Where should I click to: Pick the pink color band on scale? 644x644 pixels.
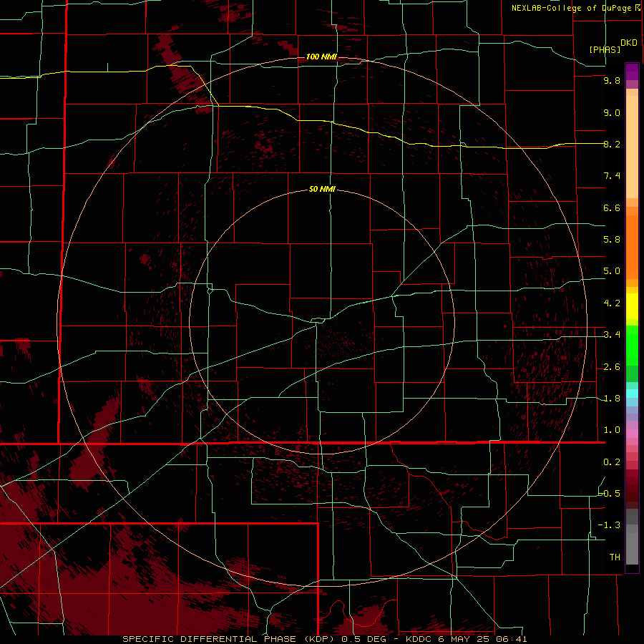(x=632, y=434)
